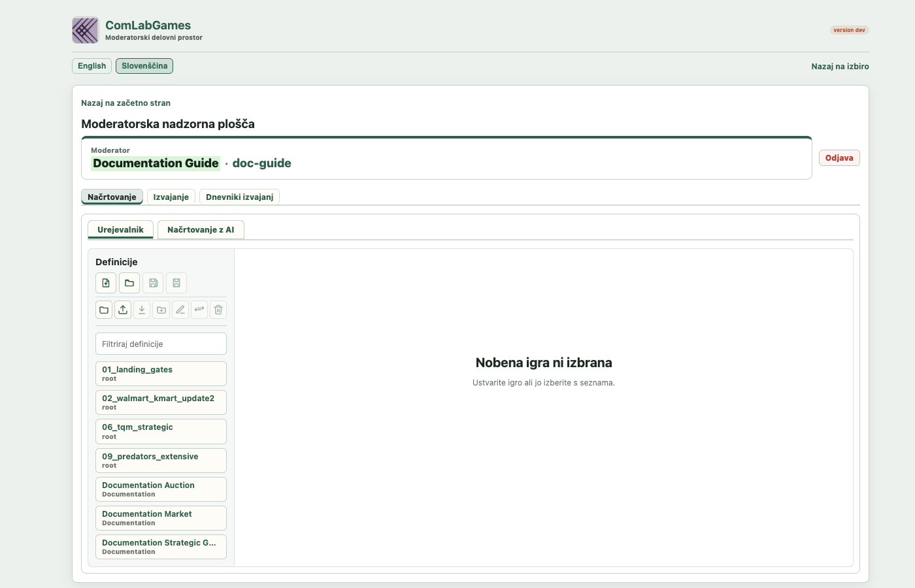
Task: Open the Dnevniki izvajanj tab
Action: 239,197
